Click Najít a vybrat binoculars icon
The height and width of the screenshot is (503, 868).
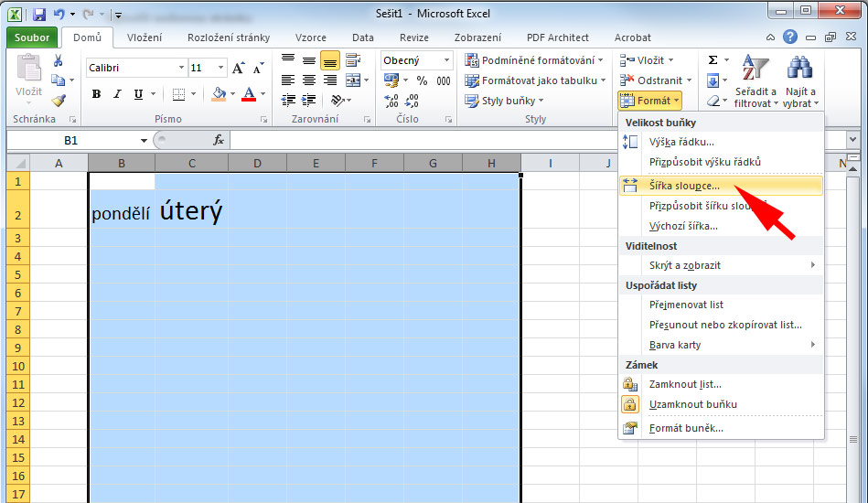(799, 80)
